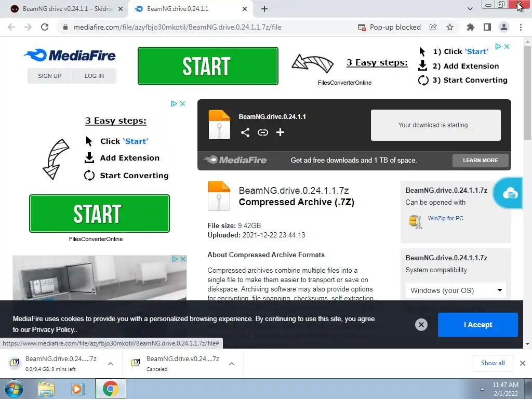Image resolution: width=532 pixels, height=399 pixels.
Task: Open Chrome's three-dot menu
Action: coord(521,27)
